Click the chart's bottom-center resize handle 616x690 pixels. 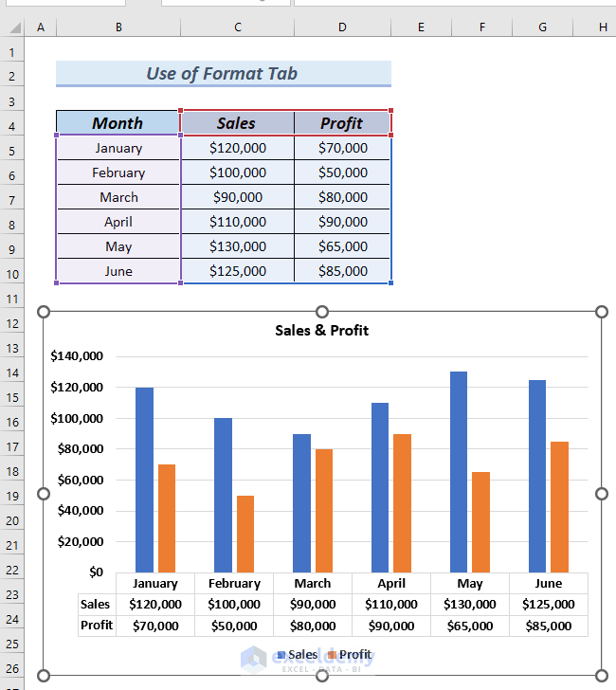coord(322,676)
